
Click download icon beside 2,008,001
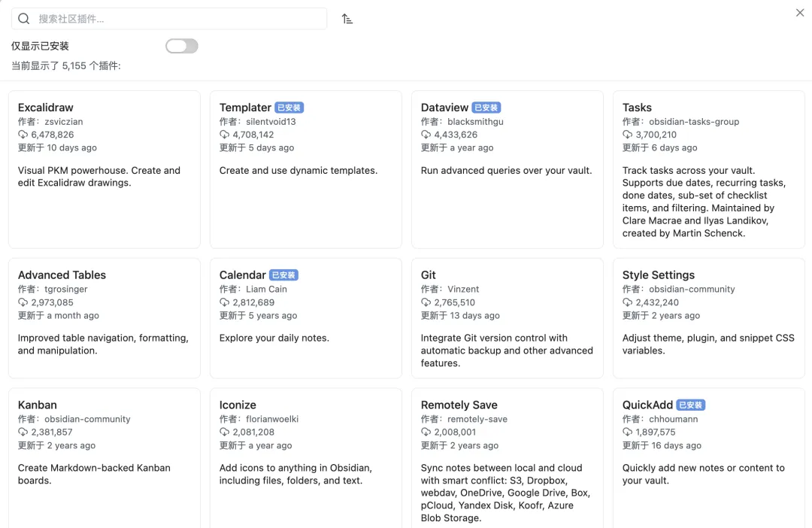pyautogui.click(x=426, y=432)
